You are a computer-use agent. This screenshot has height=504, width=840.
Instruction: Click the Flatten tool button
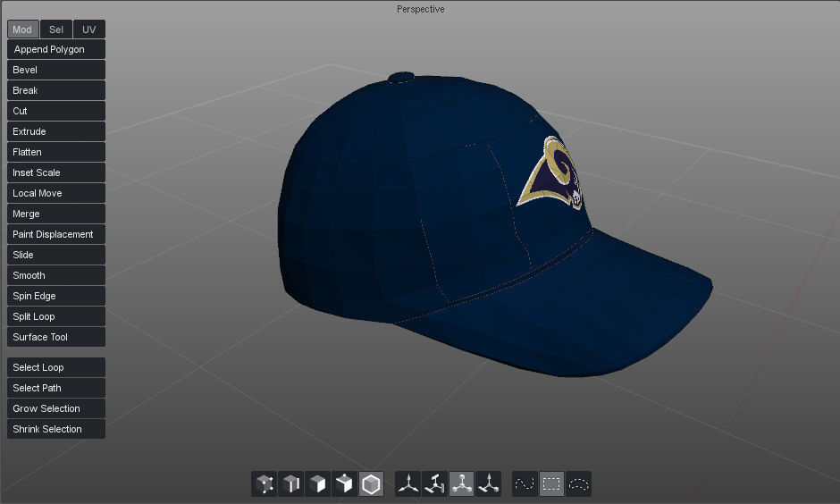click(56, 152)
